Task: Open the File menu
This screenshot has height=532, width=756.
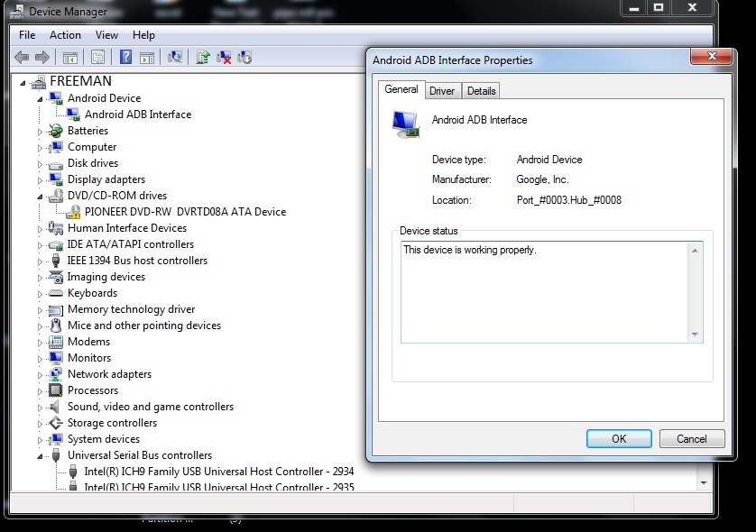Action: click(x=27, y=35)
